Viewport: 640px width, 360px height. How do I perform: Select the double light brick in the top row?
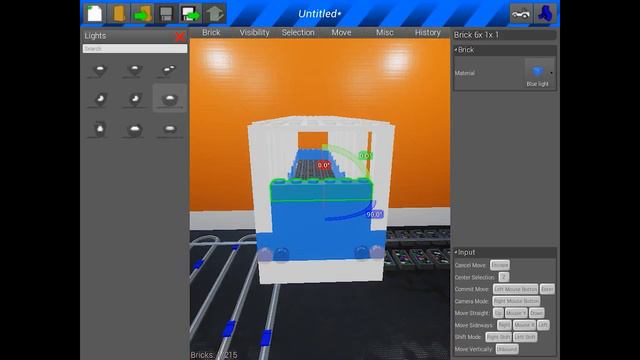169,69
